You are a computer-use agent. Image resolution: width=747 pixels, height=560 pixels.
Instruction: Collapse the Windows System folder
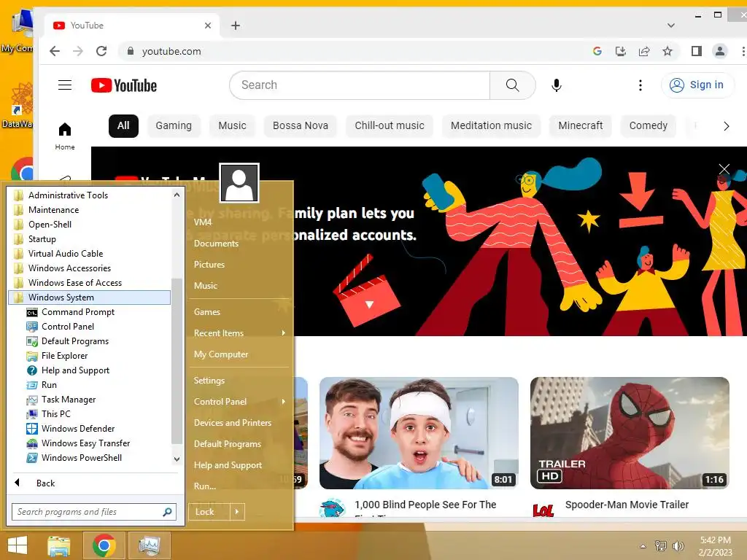(x=89, y=297)
